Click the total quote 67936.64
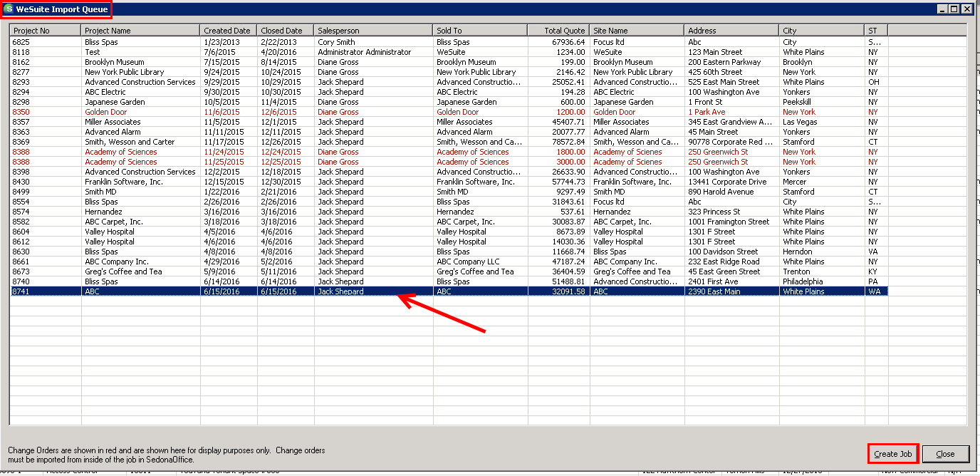This screenshot has height=476, width=980. [x=568, y=42]
